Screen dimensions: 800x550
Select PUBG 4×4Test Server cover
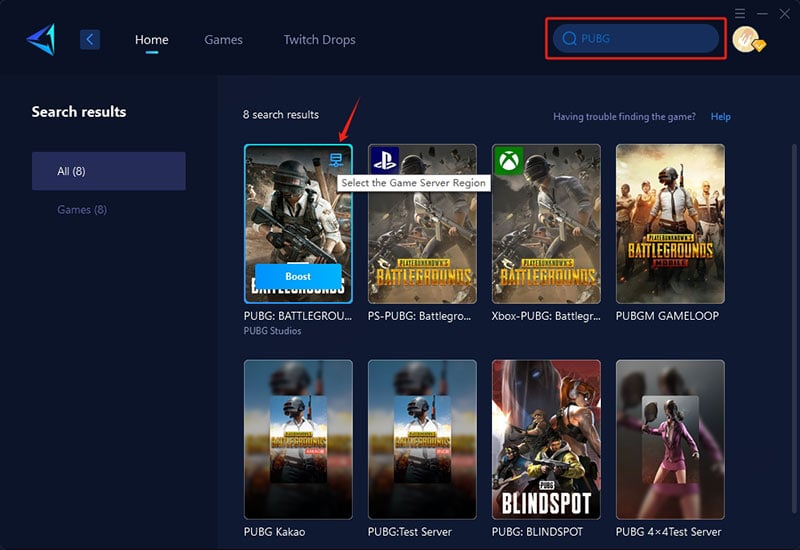pos(670,439)
